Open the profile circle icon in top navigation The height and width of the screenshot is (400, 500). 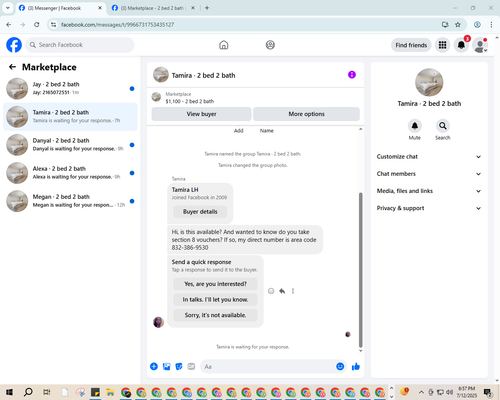(270, 45)
